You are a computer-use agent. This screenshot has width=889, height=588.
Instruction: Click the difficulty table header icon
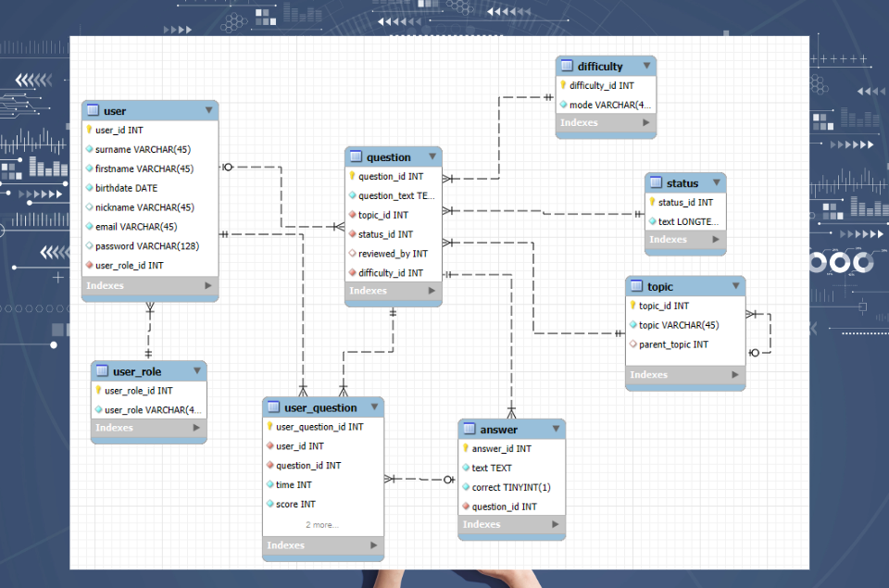coord(567,66)
